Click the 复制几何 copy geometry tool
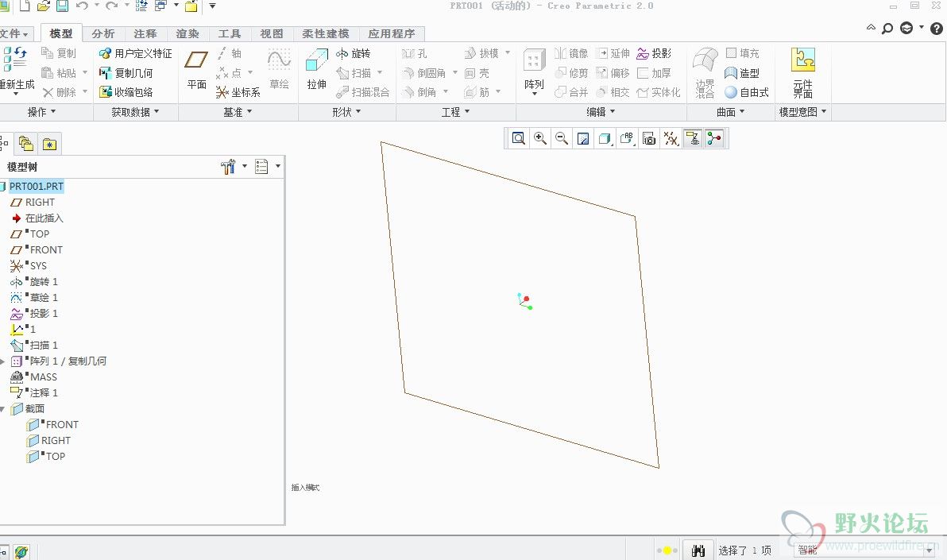This screenshot has width=947, height=560. [x=126, y=73]
